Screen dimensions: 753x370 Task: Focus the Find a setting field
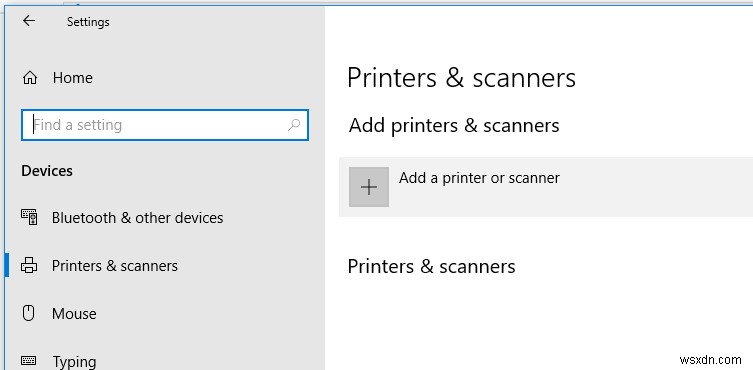coord(165,125)
